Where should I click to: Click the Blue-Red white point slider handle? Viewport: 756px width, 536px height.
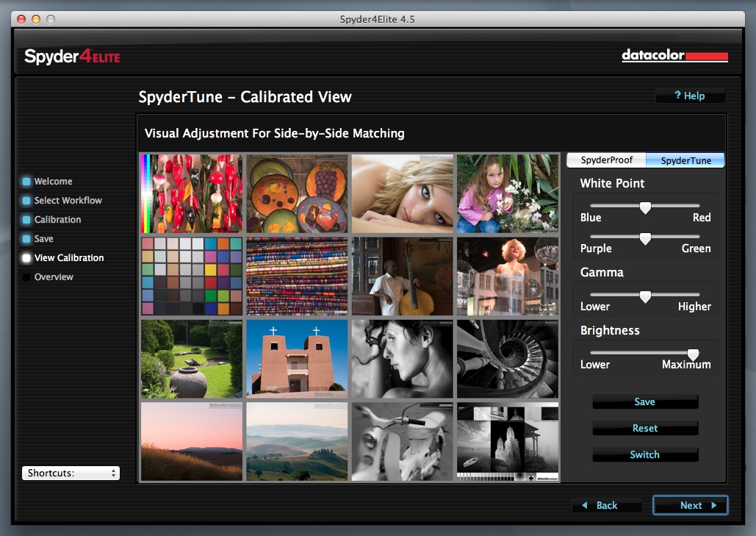645,207
